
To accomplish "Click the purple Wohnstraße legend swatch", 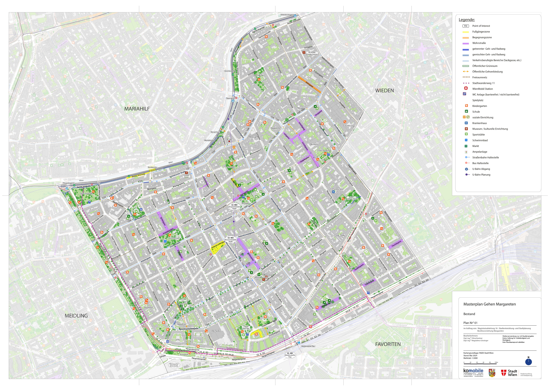I will point(466,43).
